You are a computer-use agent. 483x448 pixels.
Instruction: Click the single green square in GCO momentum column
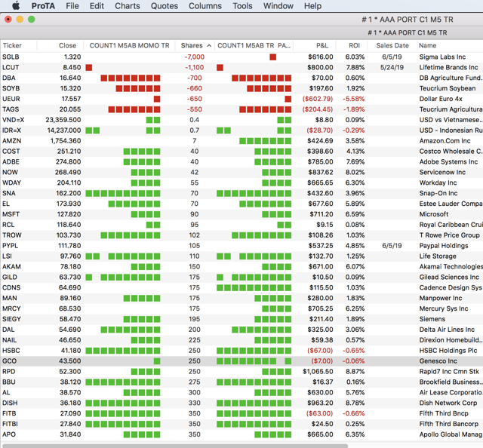pos(157,361)
